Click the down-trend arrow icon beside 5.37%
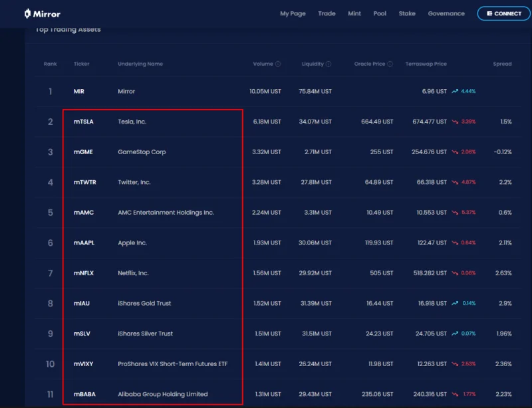 pyautogui.click(x=455, y=213)
